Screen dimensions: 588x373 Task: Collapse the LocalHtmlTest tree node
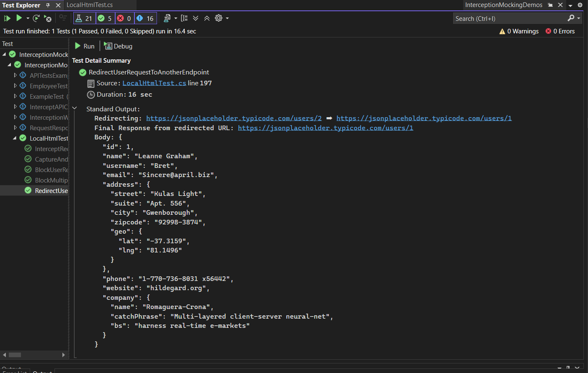pos(15,138)
